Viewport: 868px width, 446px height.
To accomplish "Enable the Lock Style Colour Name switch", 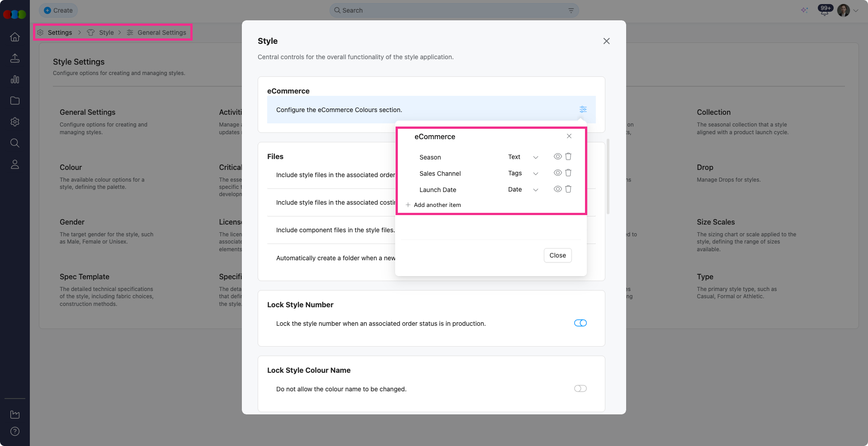I will [580, 389].
